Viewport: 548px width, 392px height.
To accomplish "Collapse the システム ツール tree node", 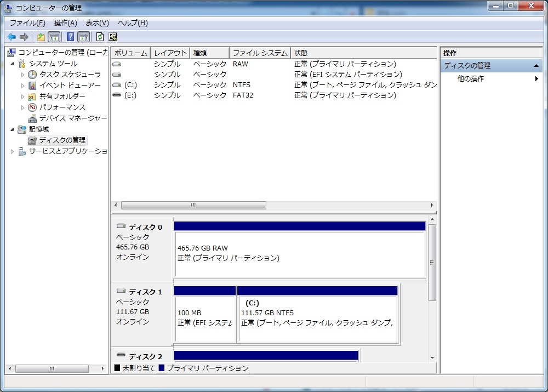I will click(12, 64).
